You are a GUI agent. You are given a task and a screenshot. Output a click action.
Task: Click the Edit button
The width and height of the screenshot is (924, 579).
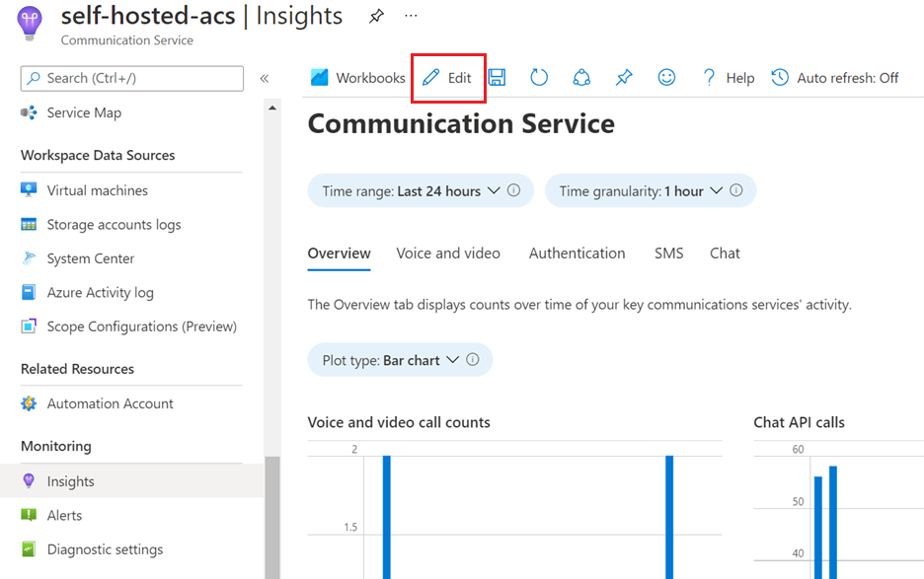click(x=447, y=77)
